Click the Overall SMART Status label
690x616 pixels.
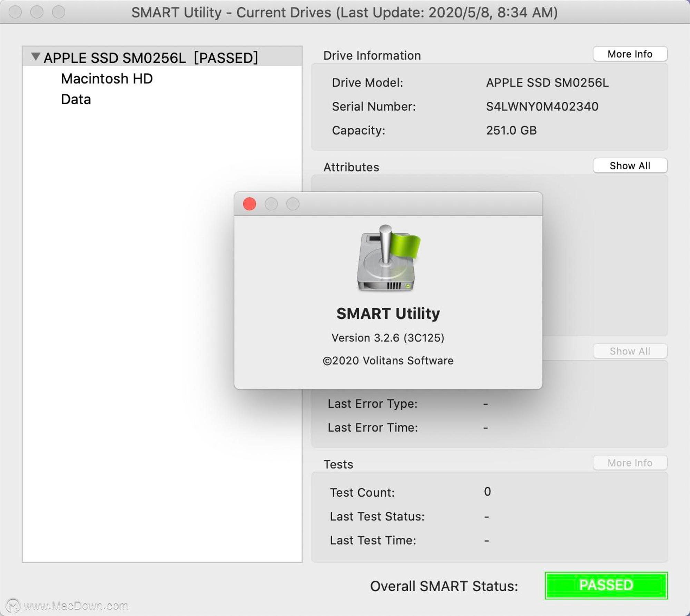pos(444,586)
